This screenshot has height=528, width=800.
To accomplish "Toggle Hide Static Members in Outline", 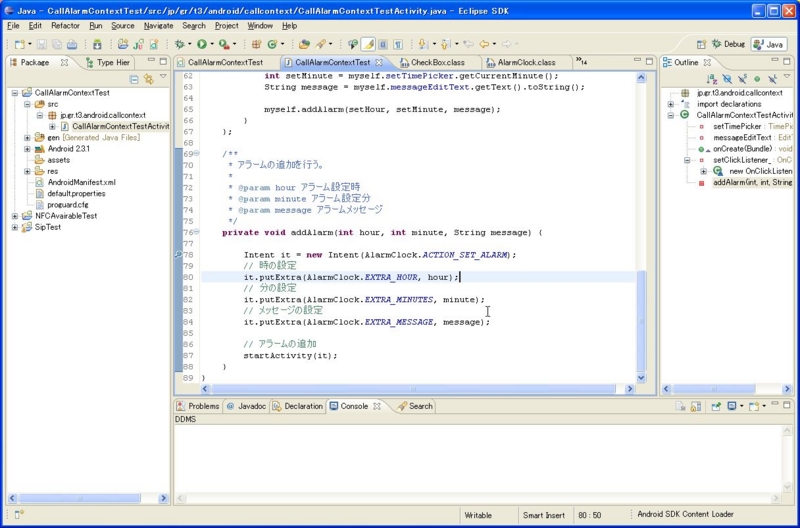I will [742, 79].
